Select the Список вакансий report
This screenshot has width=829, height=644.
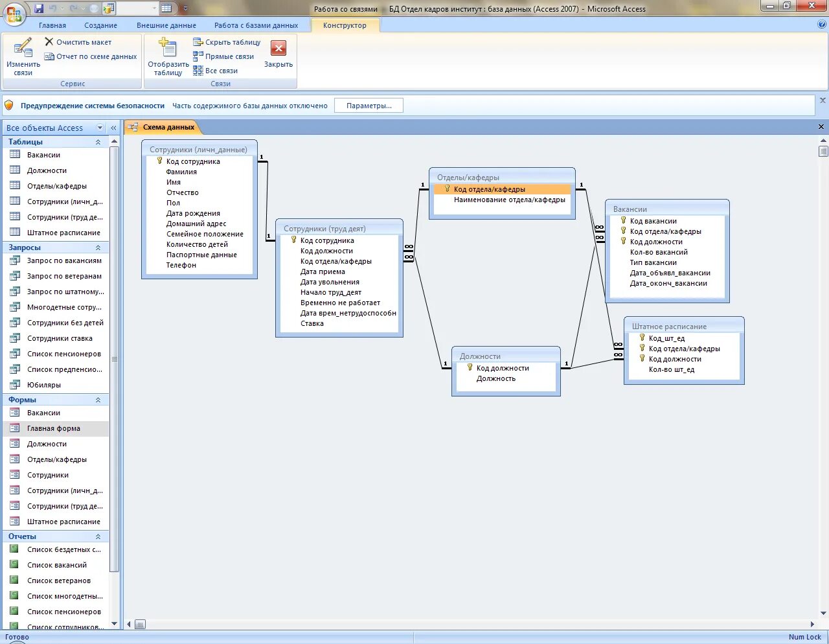pyautogui.click(x=56, y=565)
